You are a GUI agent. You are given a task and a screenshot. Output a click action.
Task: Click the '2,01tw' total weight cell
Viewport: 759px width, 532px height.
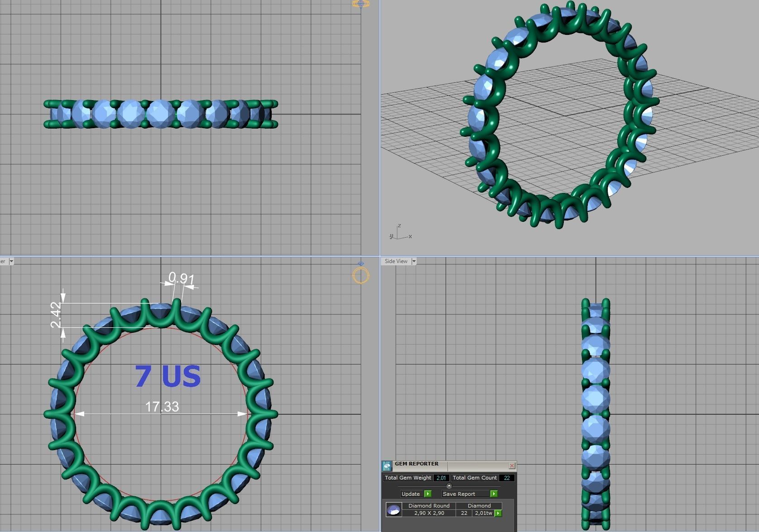click(x=483, y=513)
